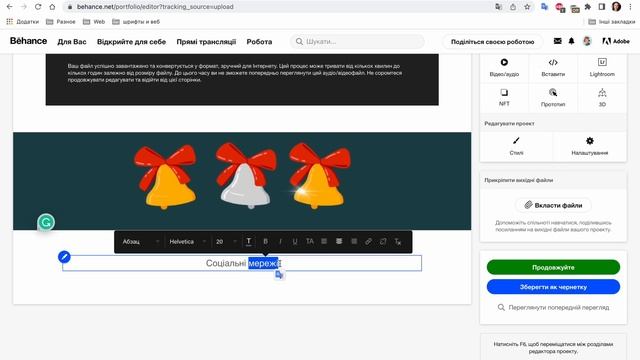Viewport: 640px width, 360px height.
Task: Insert a link on selected text
Action: pyautogui.click(x=368, y=242)
